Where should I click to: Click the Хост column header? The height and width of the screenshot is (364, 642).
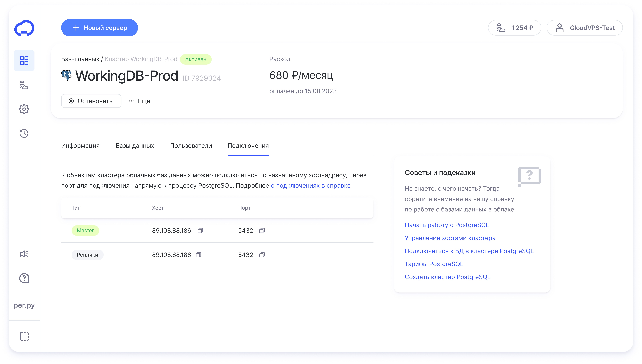pyautogui.click(x=158, y=208)
